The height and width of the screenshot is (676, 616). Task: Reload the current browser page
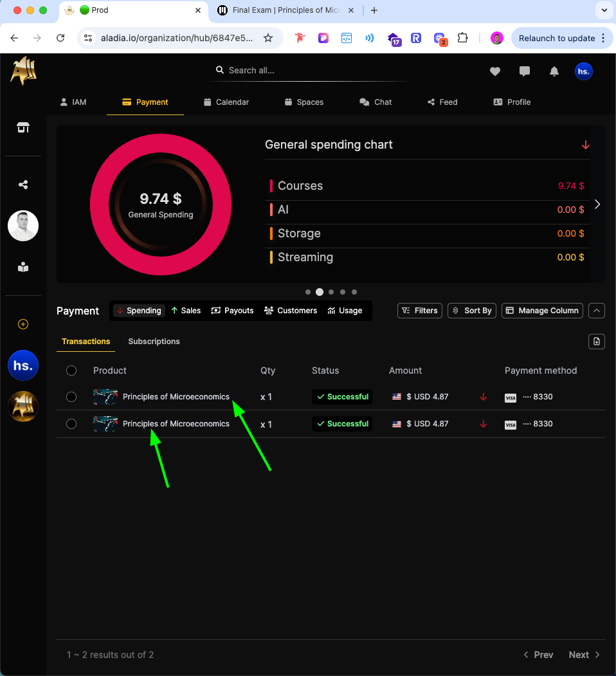61,38
